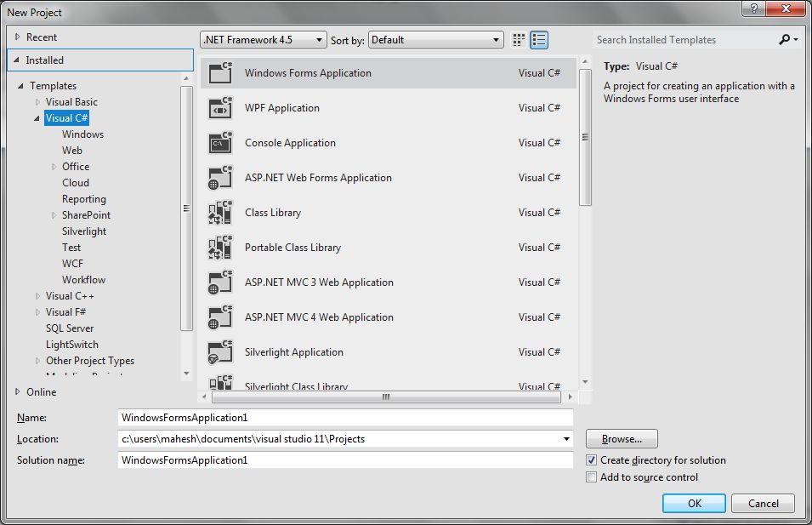The width and height of the screenshot is (812, 525).
Task: Click the ASP.NET Web Forms Application icon
Action: coord(220,178)
